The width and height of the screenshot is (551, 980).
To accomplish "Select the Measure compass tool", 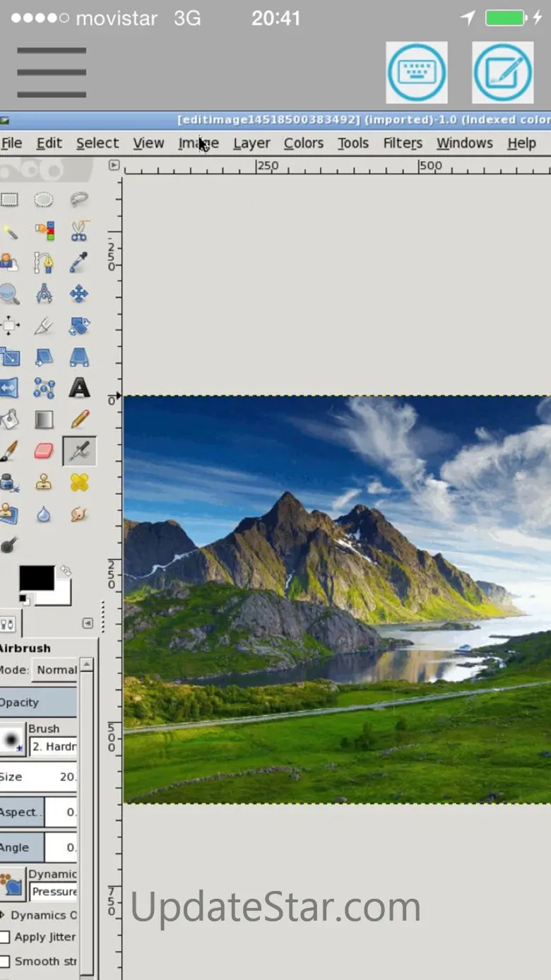I will [44, 293].
